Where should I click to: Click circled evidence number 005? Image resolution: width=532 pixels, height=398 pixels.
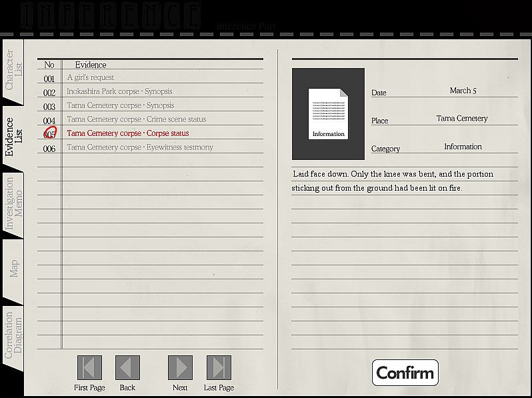50,133
